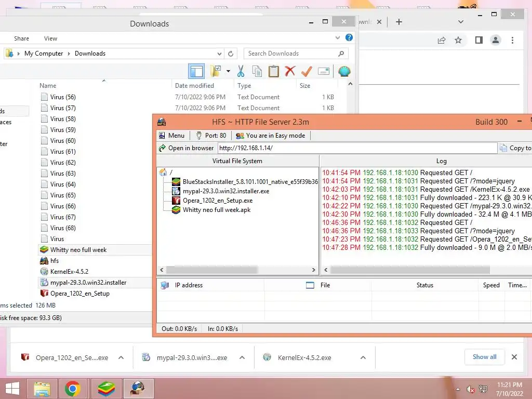Click the Cut scissors icon in Downloads toolbar
532x399 pixels.
241,71
